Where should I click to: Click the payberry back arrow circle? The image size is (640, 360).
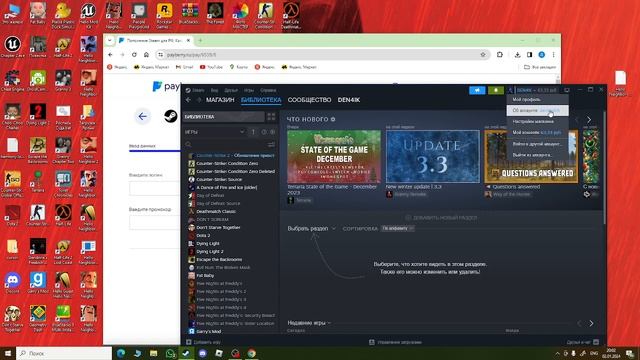click(x=142, y=117)
